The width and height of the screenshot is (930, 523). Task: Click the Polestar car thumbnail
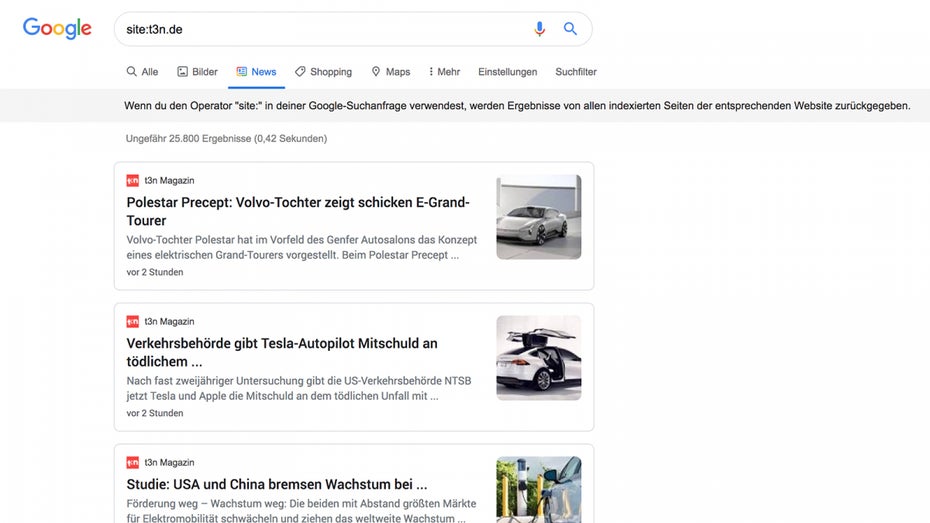[x=539, y=217]
